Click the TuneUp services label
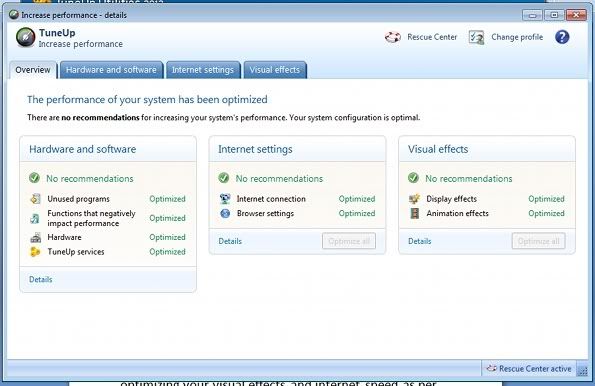 (x=76, y=252)
